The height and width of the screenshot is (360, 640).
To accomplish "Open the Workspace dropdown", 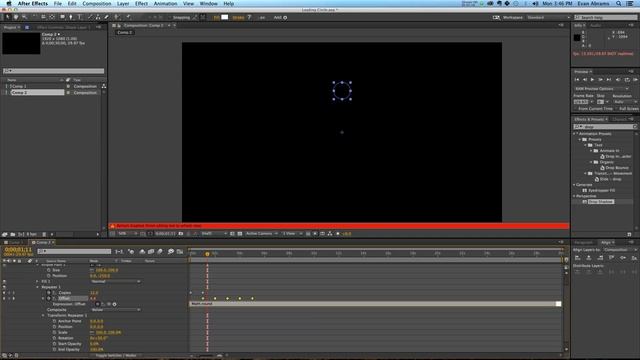I will point(548,18).
